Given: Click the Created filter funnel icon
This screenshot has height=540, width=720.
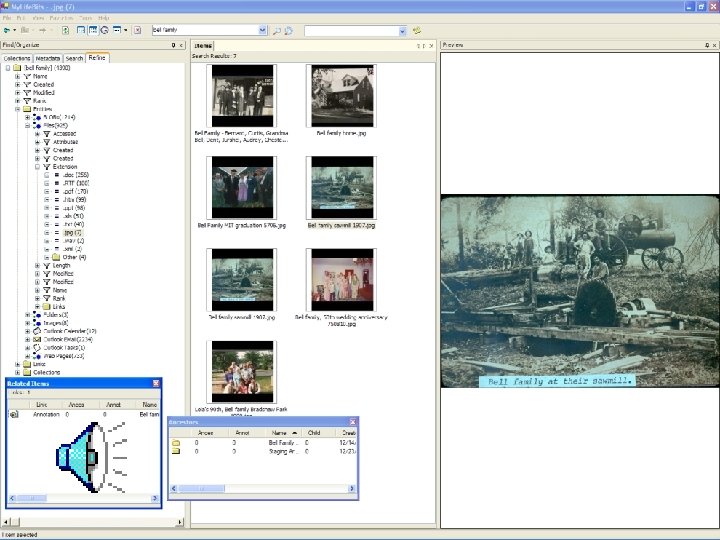Looking at the screenshot, I should tap(27, 85).
